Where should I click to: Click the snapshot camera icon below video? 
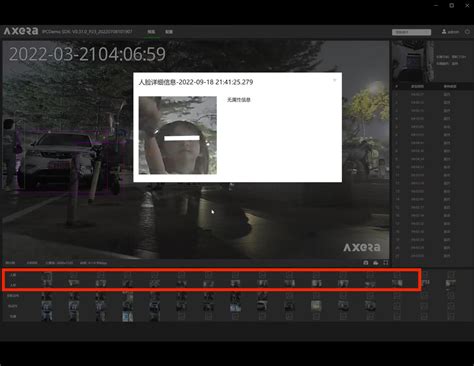[x=366, y=263]
